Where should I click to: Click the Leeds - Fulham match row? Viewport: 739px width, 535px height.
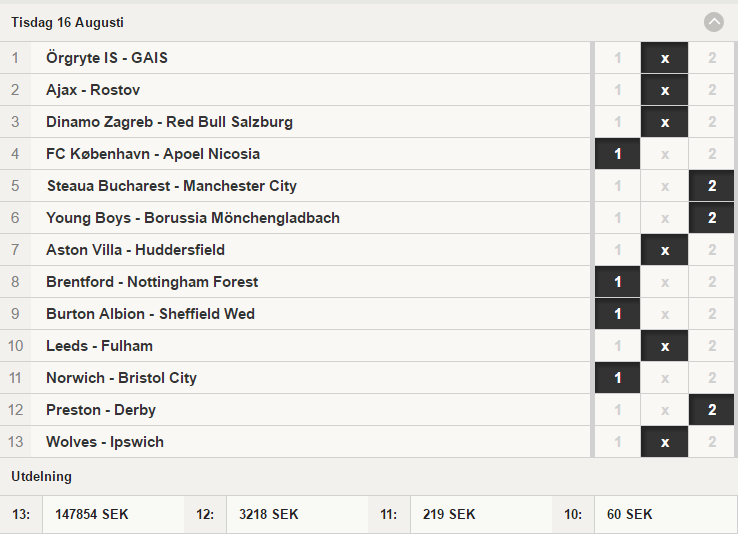point(295,346)
